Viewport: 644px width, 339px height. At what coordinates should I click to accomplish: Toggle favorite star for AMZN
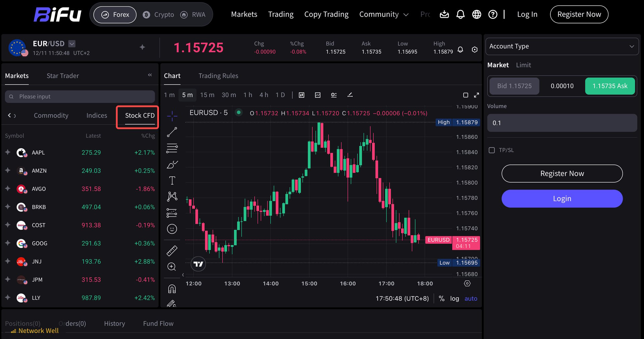pos(8,171)
